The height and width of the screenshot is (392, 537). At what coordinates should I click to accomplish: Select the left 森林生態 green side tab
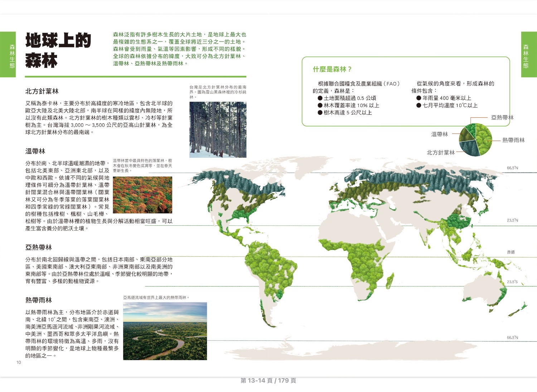(8, 55)
